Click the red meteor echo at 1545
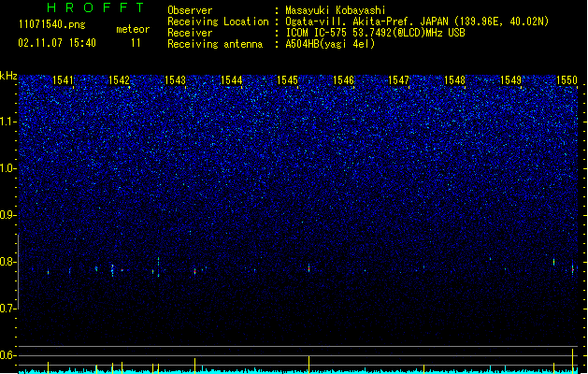The height and width of the screenshot is (374, 588). pyautogui.click(x=309, y=267)
